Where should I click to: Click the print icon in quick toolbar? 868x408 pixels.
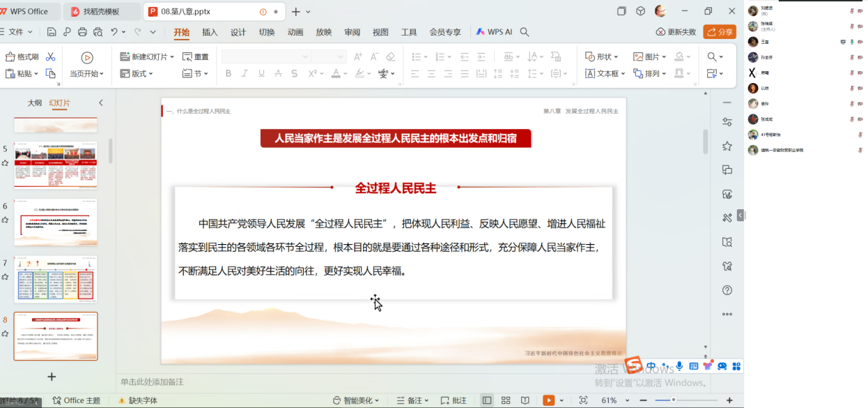pyautogui.click(x=82, y=32)
